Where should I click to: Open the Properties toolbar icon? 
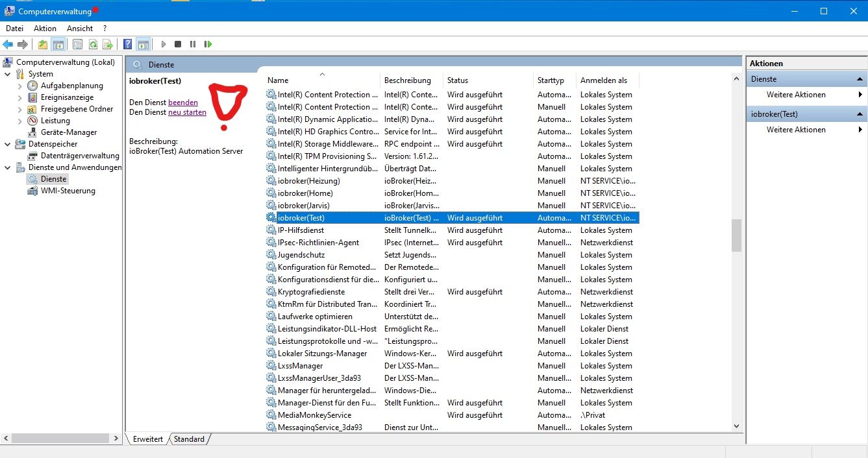point(78,44)
